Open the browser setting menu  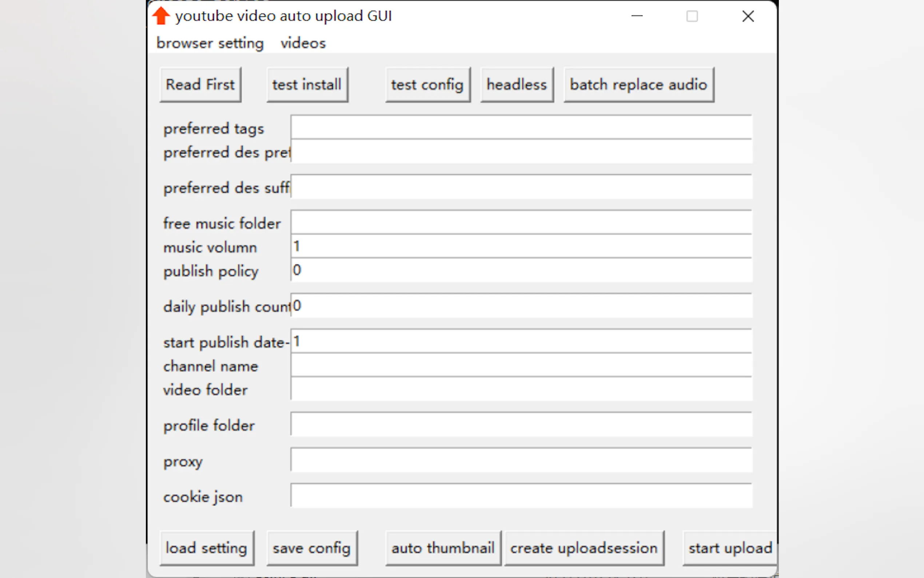click(210, 43)
